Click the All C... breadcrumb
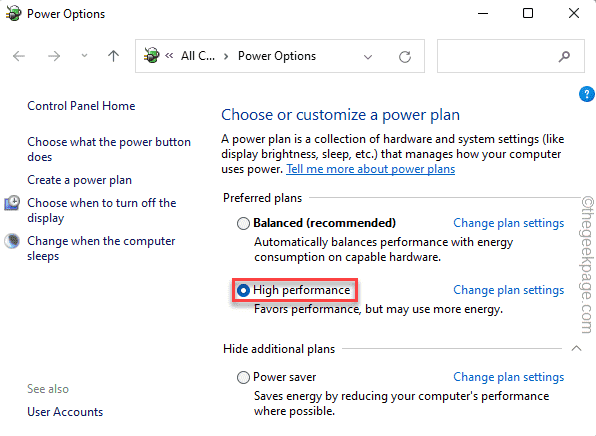This screenshot has height=436, width=596. (198, 56)
